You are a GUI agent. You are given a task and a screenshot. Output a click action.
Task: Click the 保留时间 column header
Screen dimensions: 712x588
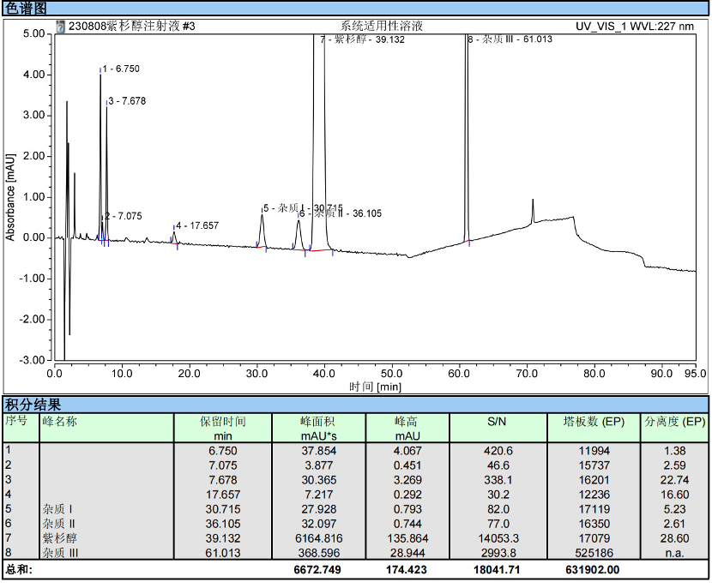coord(222,422)
